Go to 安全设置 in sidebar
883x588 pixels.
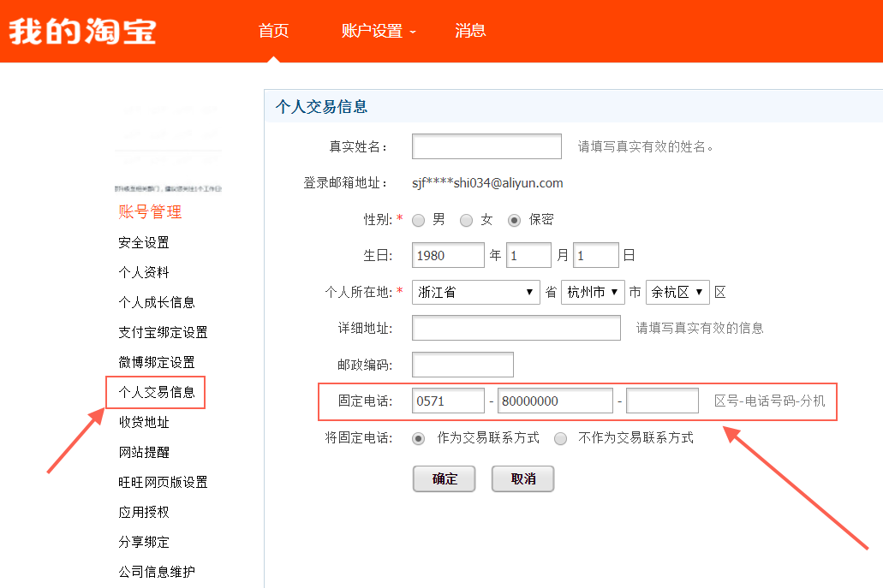point(144,242)
